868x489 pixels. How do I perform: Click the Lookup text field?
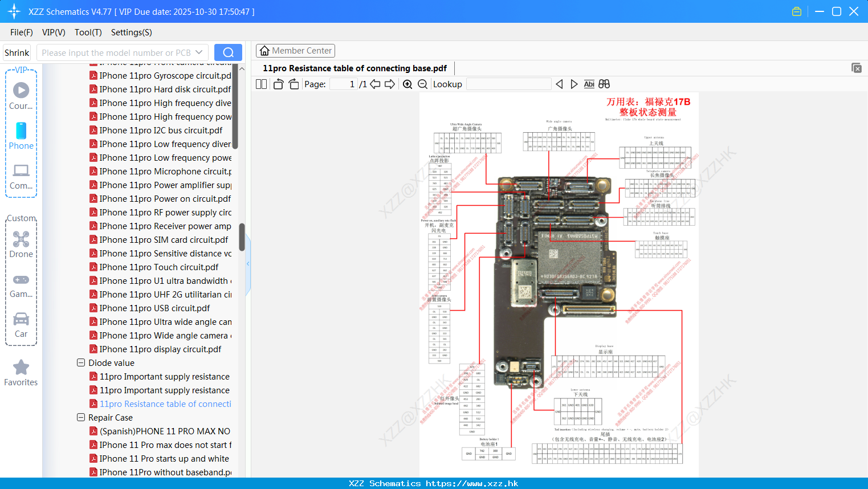pos(508,84)
